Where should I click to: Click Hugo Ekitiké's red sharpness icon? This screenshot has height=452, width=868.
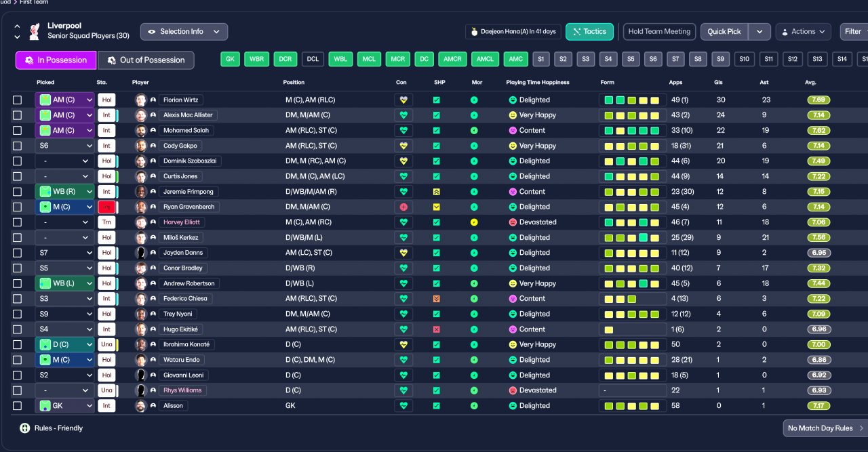(x=437, y=329)
